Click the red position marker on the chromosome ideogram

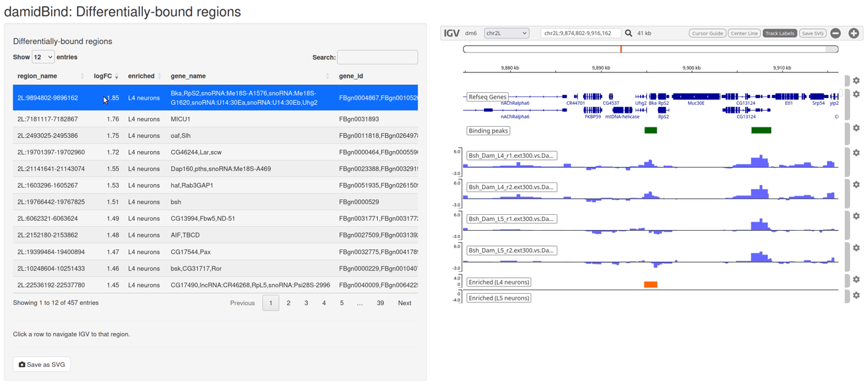coord(621,48)
